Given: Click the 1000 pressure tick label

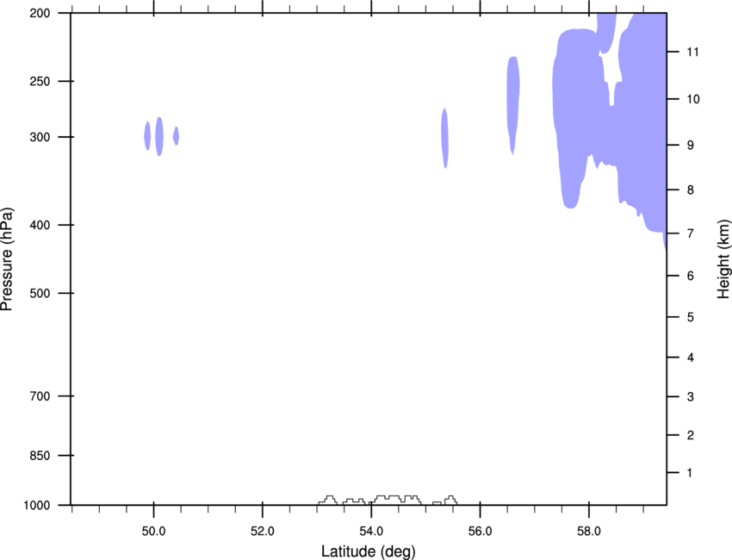Looking at the screenshot, I should (37, 506).
